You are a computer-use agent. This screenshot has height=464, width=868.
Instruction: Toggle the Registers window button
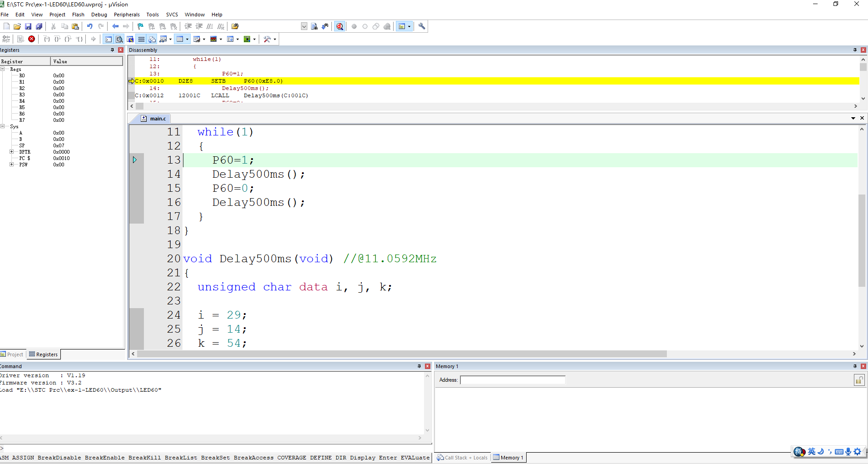(141, 39)
